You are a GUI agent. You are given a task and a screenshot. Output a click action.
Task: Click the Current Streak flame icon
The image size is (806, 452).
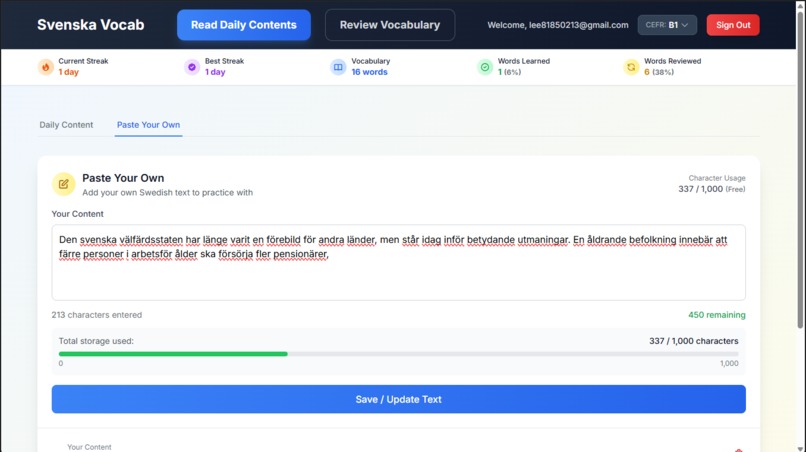pos(46,67)
